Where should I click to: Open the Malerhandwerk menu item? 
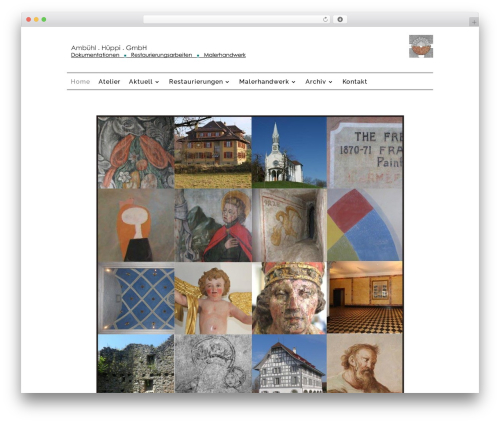click(264, 81)
